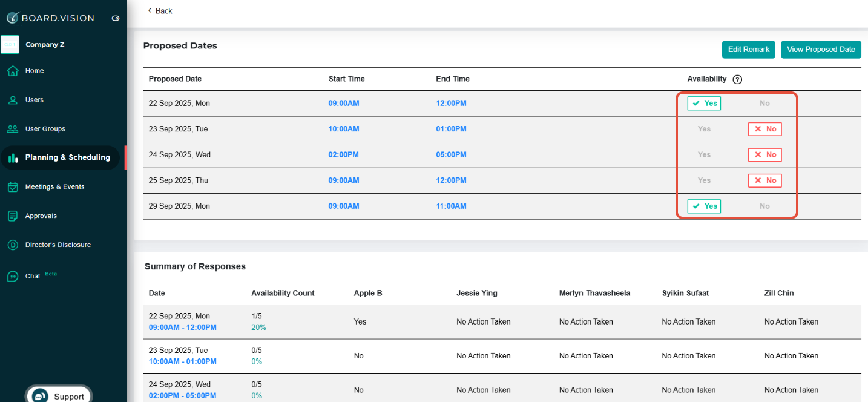868x402 pixels.
Task: Click 01:00PM end time for 23 Sep
Action: [451, 129]
